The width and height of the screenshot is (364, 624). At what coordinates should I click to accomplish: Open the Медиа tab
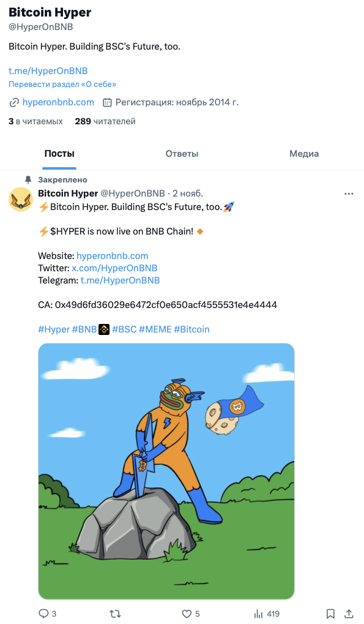click(304, 154)
